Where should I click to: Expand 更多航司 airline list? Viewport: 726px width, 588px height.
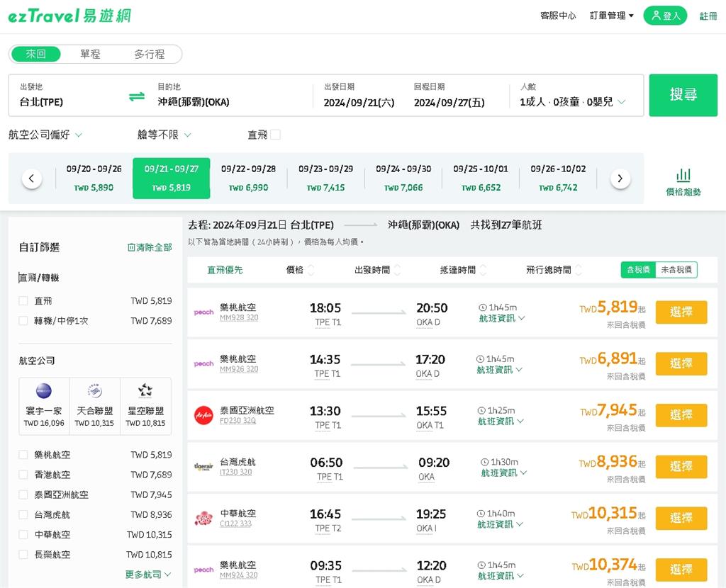point(148,574)
